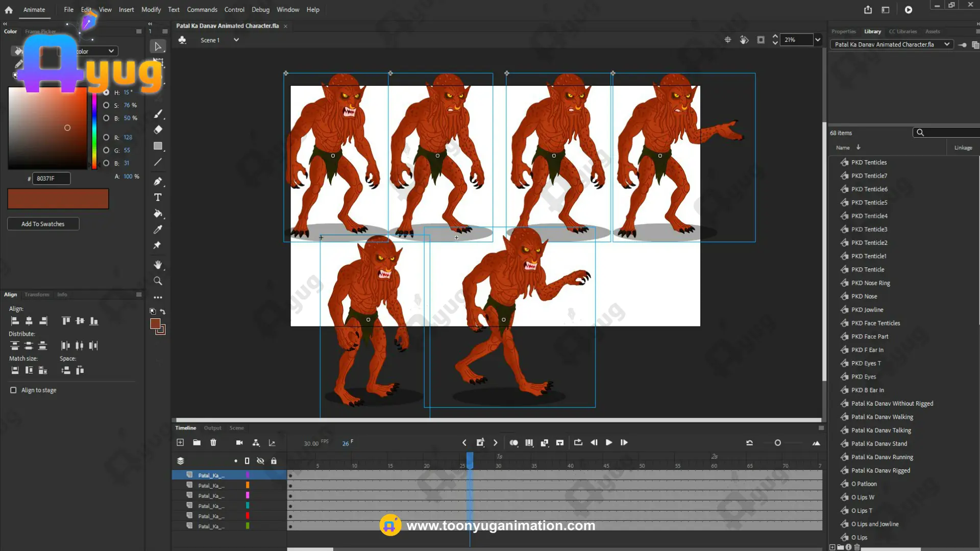The height and width of the screenshot is (551, 980).
Task: Pick the Eyedropper tool
Action: tap(158, 230)
